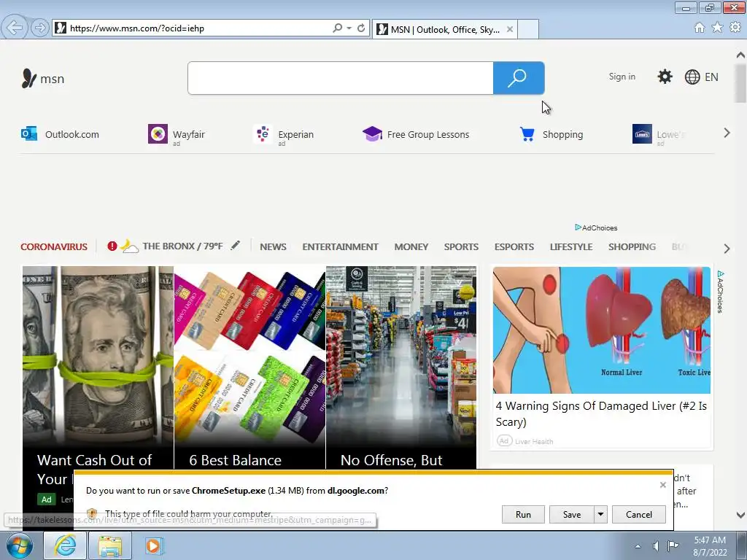747x560 pixels.
Task: Refresh the page with reload icon
Action: click(361, 28)
